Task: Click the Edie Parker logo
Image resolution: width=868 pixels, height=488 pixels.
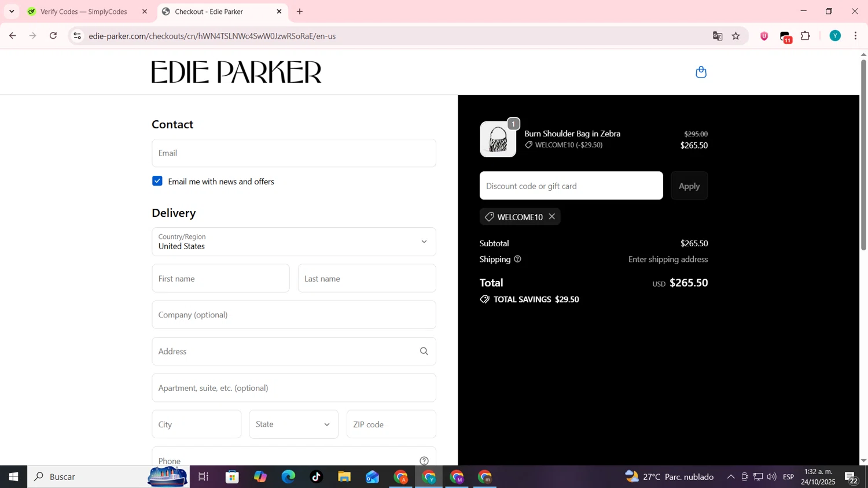Action: pyautogui.click(x=236, y=72)
